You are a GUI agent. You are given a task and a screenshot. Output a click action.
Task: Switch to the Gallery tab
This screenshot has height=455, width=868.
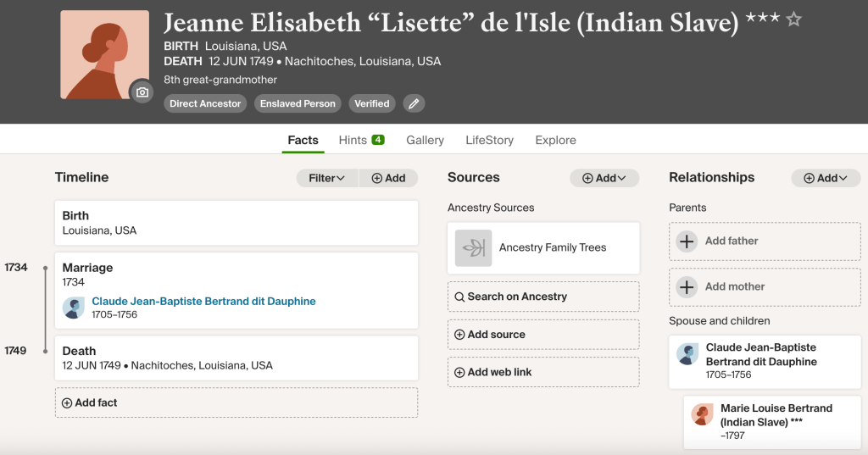coord(425,140)
